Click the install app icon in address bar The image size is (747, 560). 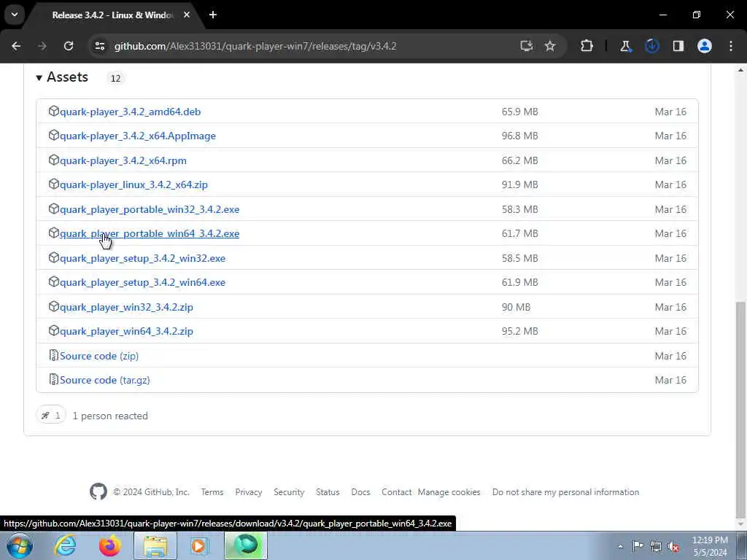(526, 46)
